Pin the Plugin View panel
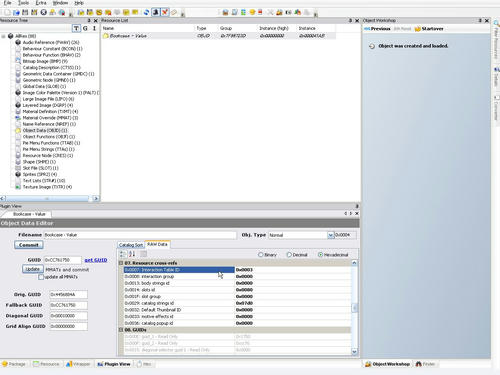 coord(357,206)
